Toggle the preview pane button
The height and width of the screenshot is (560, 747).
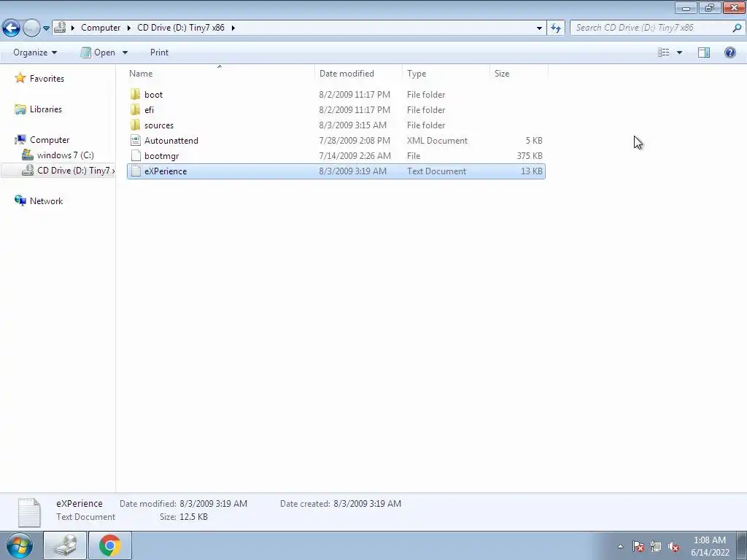click(704, 52)
